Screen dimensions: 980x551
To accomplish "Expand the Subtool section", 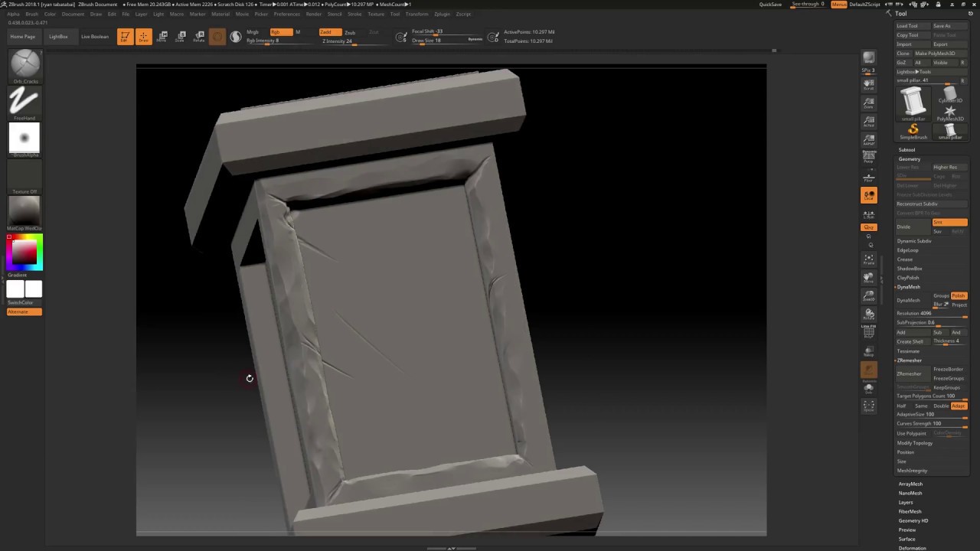I will point(906,150).
